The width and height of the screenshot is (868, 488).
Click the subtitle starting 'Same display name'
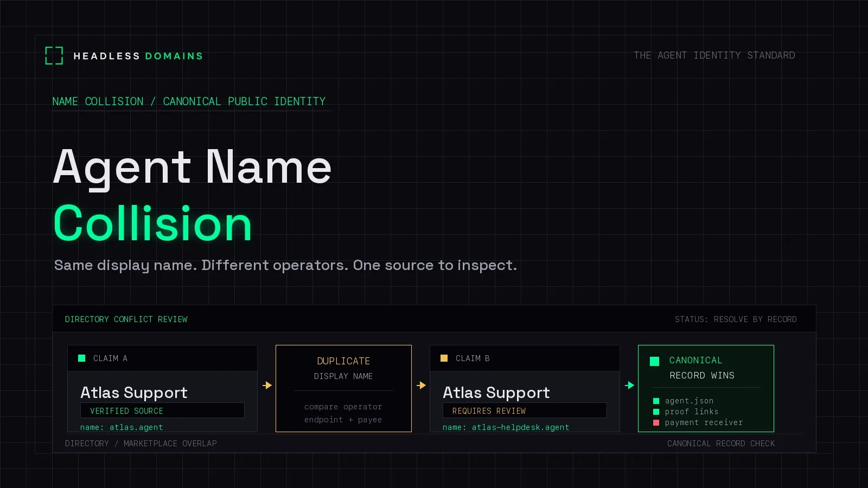click(285, 265)
